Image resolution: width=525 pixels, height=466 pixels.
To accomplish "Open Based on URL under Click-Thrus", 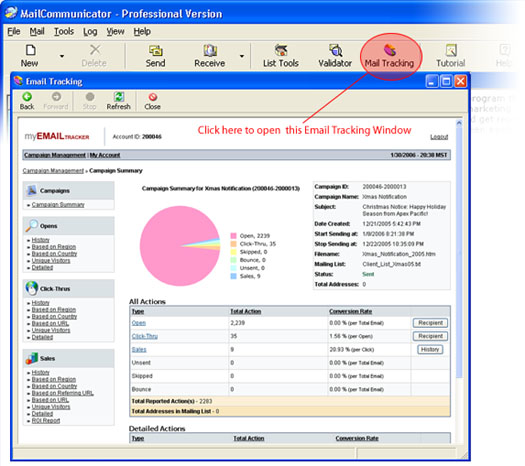I will pos(50,323).
